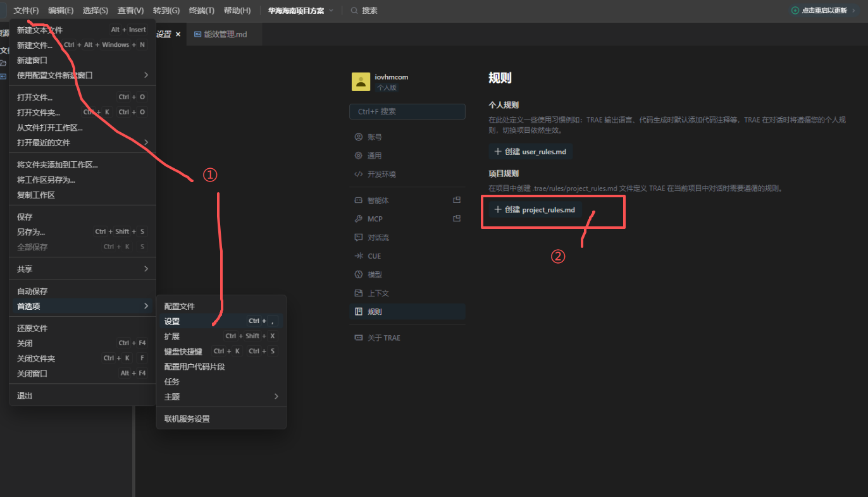Open the 终端(T) menu

click(x=201, y=11)
